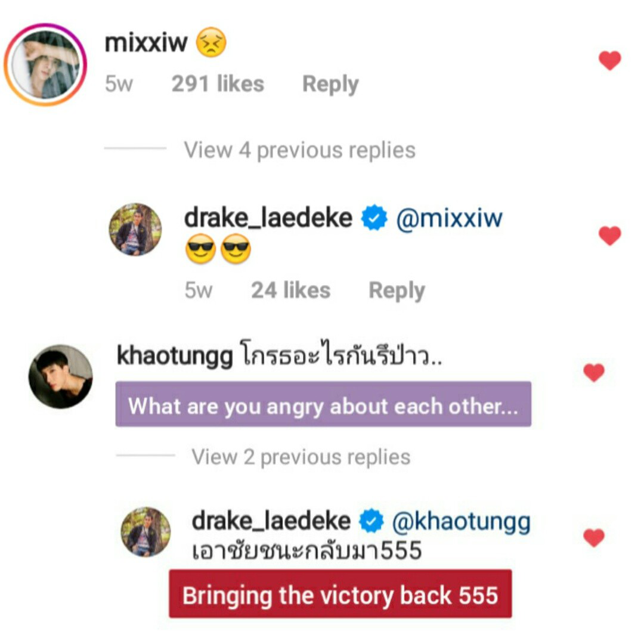Open the mixxiw username
Screen dimensions: 644x644
pos(146,42)
